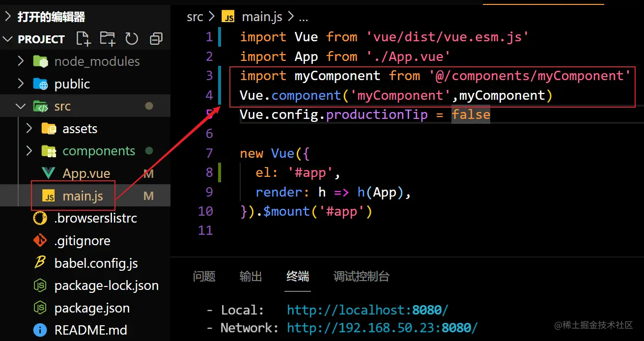The height and width of the screenshot is (341, 644).
Task: Click the M status badge beside App.vue
Action: pos(148,173)
